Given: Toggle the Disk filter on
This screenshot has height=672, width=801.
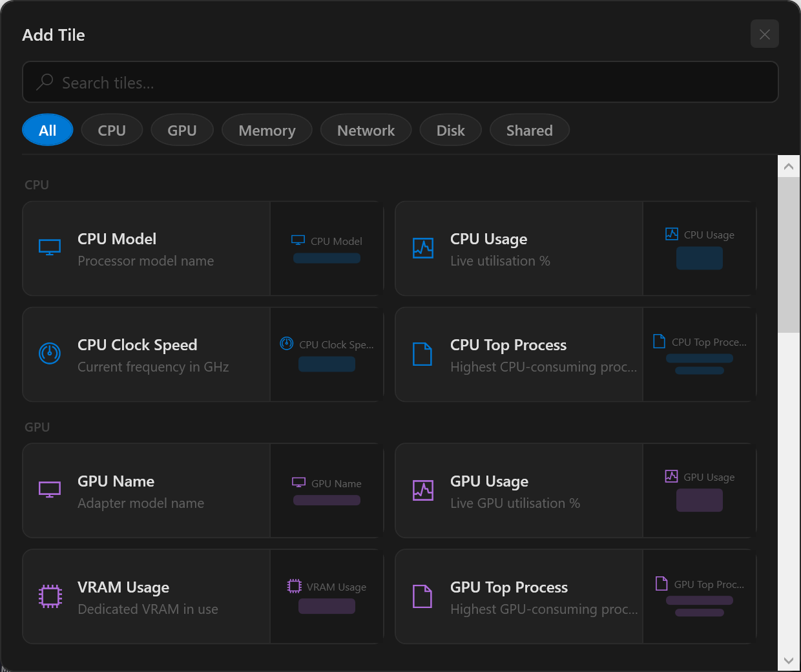Looking at the screenshot, I should (450, 129).
